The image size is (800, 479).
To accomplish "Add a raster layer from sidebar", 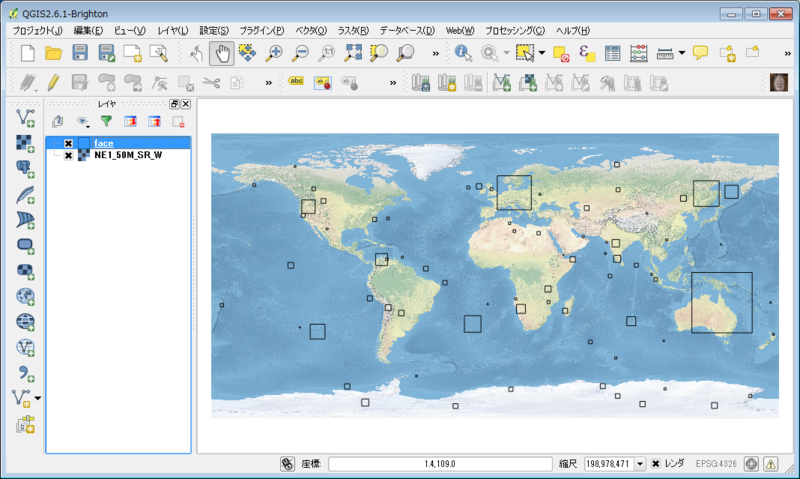I will pos(25,143).
